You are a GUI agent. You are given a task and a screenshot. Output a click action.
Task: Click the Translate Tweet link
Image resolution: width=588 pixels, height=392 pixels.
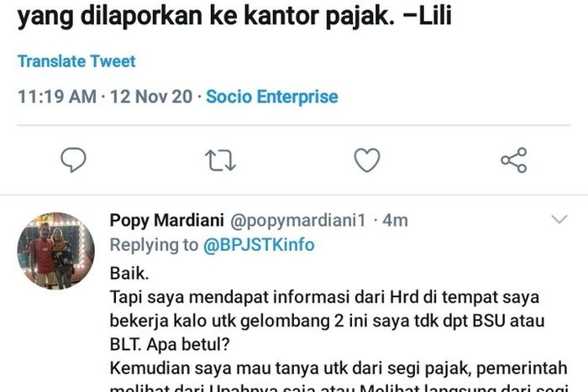pyautogui.click(x=76, y=61)
